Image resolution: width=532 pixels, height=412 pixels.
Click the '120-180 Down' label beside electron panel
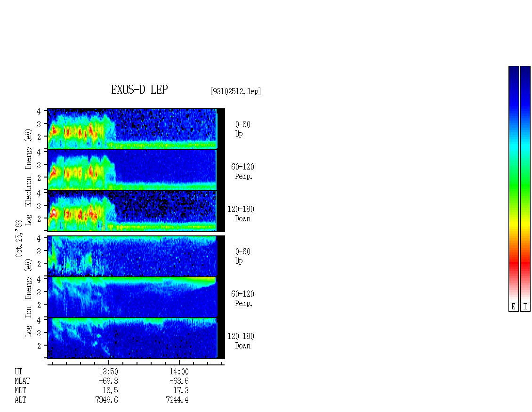tap(241, 214)
